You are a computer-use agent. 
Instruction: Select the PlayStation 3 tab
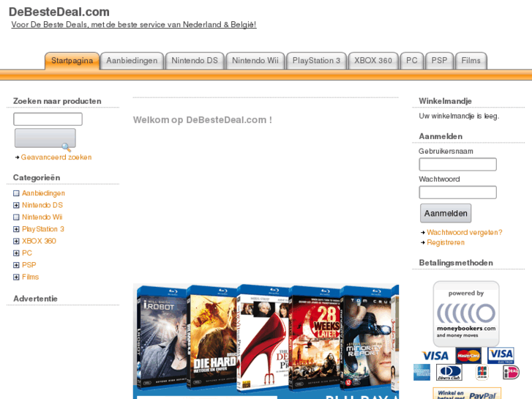(316, 61)
